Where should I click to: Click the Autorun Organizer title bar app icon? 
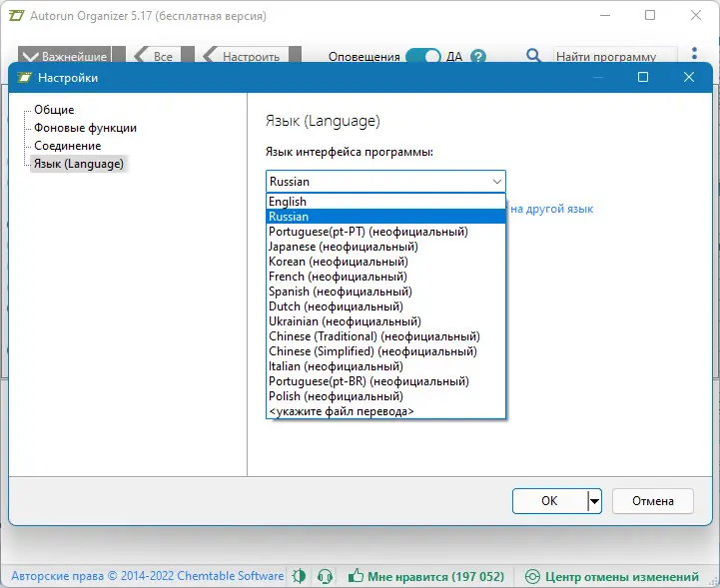coord(17,16)
